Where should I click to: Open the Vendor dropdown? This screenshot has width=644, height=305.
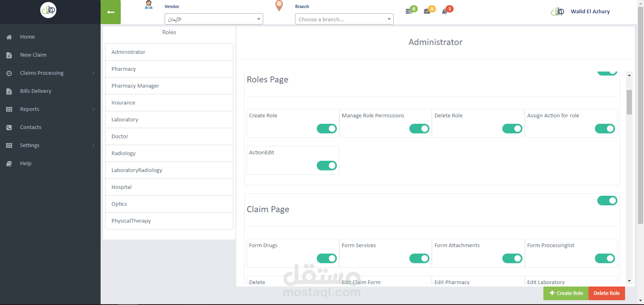tap(214, 19)
